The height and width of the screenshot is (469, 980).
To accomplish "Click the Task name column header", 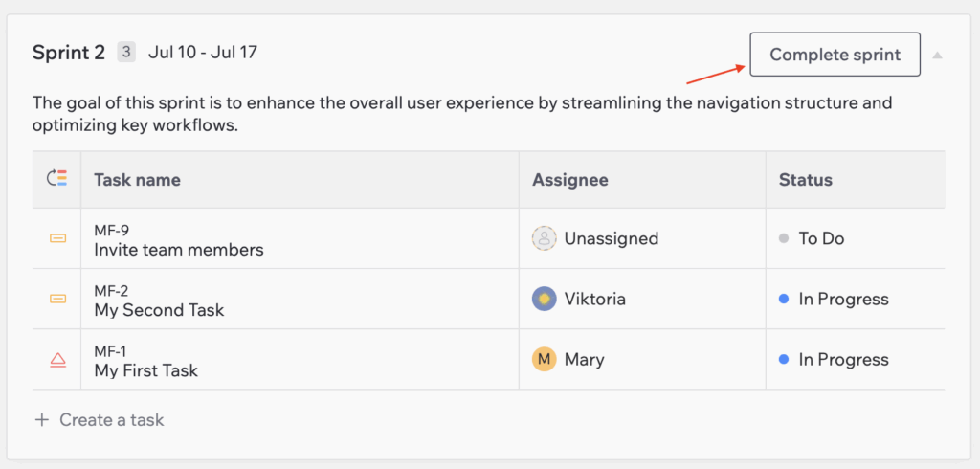I will pos(138,180).
